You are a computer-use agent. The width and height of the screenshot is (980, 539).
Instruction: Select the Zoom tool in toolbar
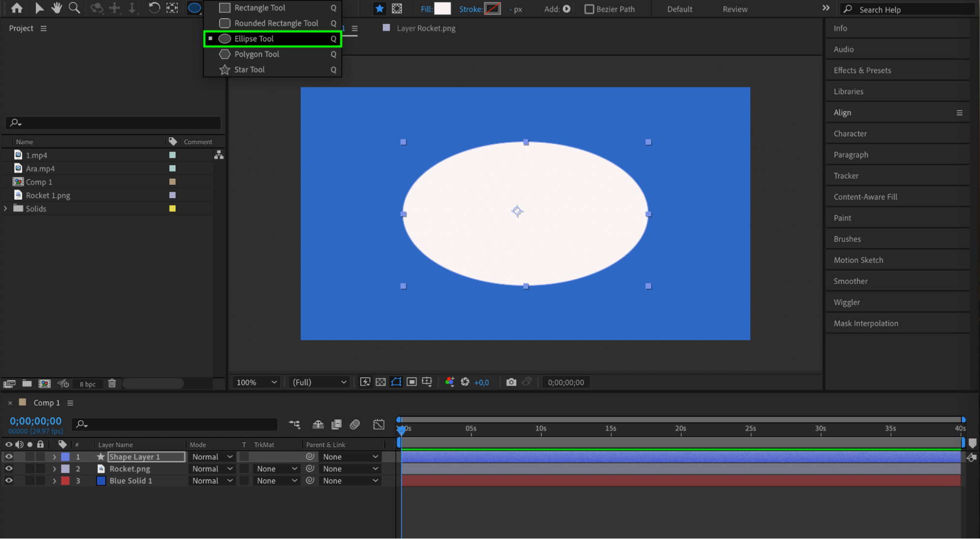pyautogui.click(x=74, y=8)
